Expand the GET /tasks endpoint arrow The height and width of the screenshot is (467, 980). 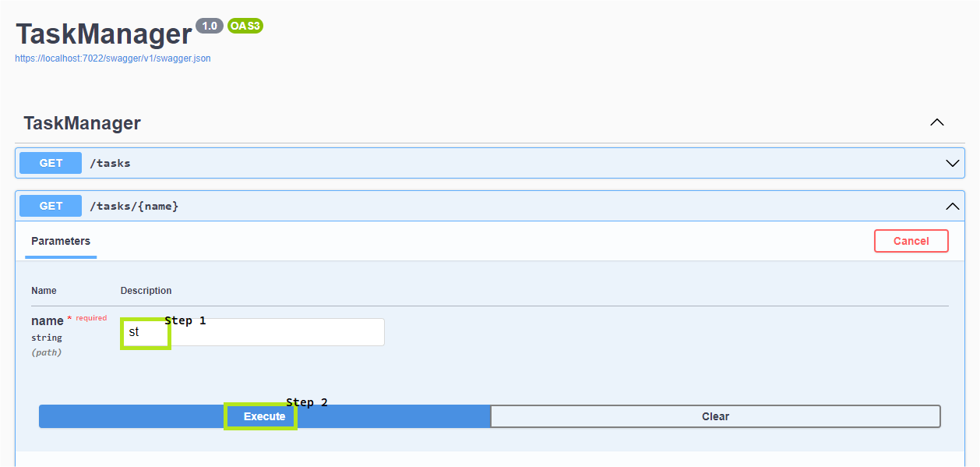point(952,164)
